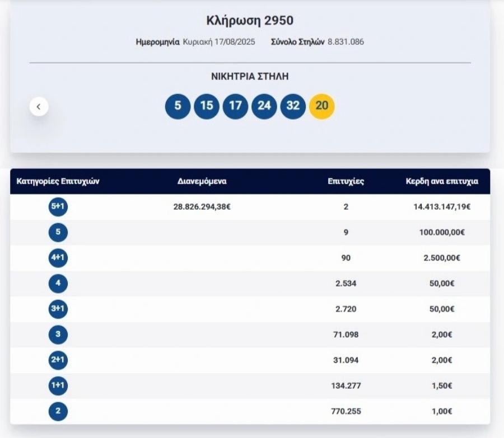Click the winning number ball 5
504x438 pixels.
(x=178, y=106)
